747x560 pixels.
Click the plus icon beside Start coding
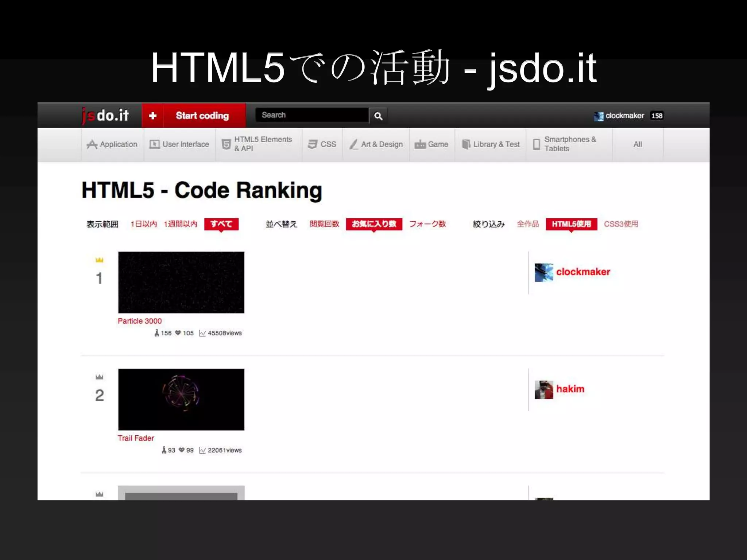pos(153,116)
